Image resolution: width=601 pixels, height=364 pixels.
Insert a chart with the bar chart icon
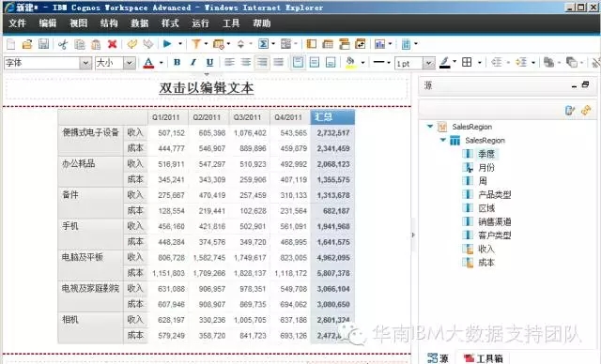[379, 44]
